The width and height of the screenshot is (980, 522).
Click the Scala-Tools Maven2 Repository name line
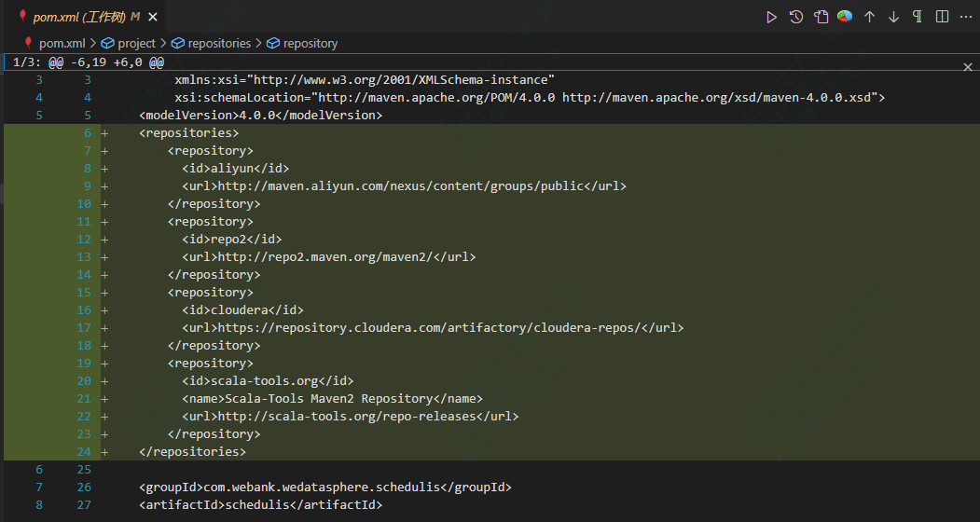[x=332, y=399]
